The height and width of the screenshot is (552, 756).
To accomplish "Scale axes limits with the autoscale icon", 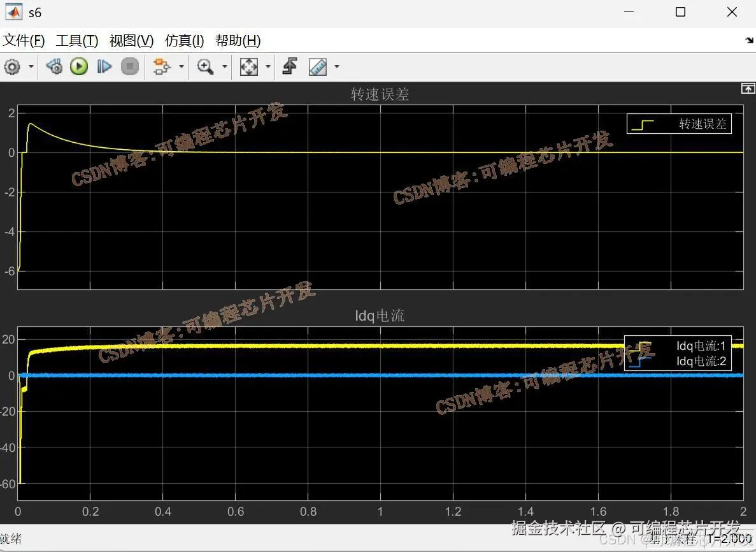I will click(249, 66).
